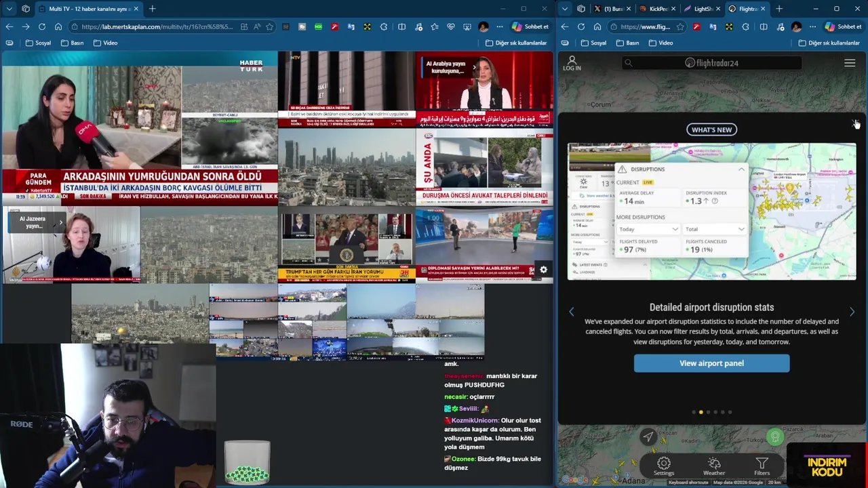The width and height of the screenshot is (868, 488).
Task: Select the fourth carousel dot indicator
Action: 715,412
